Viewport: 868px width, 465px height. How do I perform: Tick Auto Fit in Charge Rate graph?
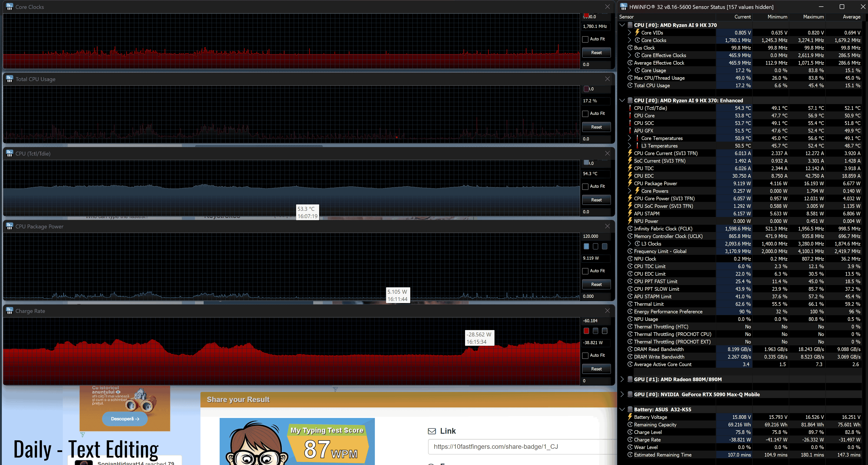click(x=585, y=355)
